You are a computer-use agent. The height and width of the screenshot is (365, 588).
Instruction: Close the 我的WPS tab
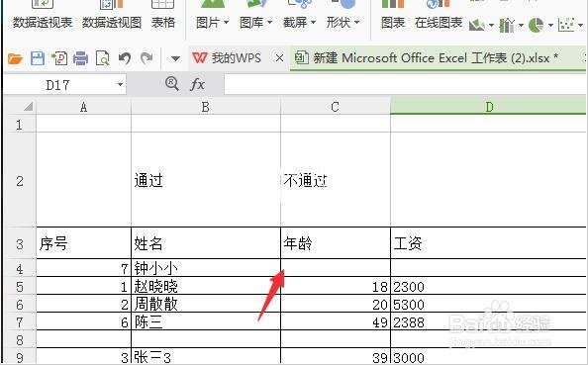click(x=279, y=58)
